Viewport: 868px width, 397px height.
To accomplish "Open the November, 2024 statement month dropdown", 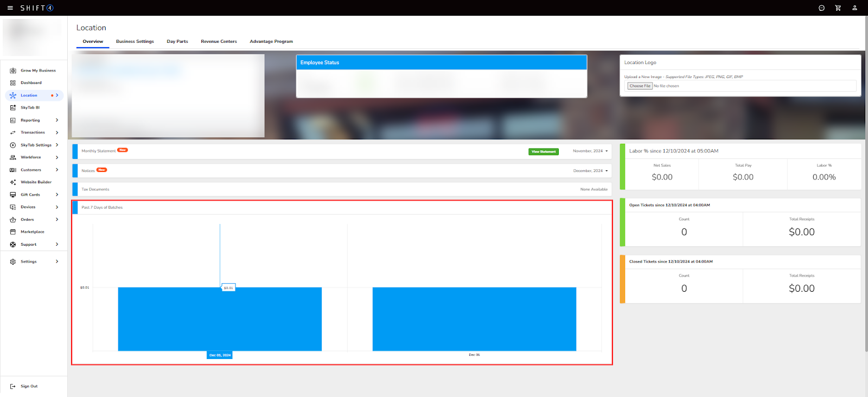I will (x=590, y=151).
